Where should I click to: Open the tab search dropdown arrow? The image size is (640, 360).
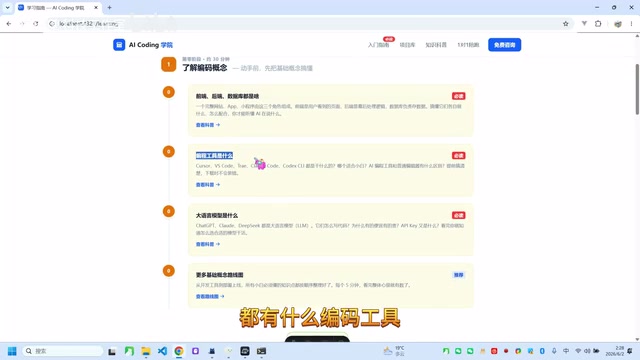pyautogui.click(x=7, y=7)
